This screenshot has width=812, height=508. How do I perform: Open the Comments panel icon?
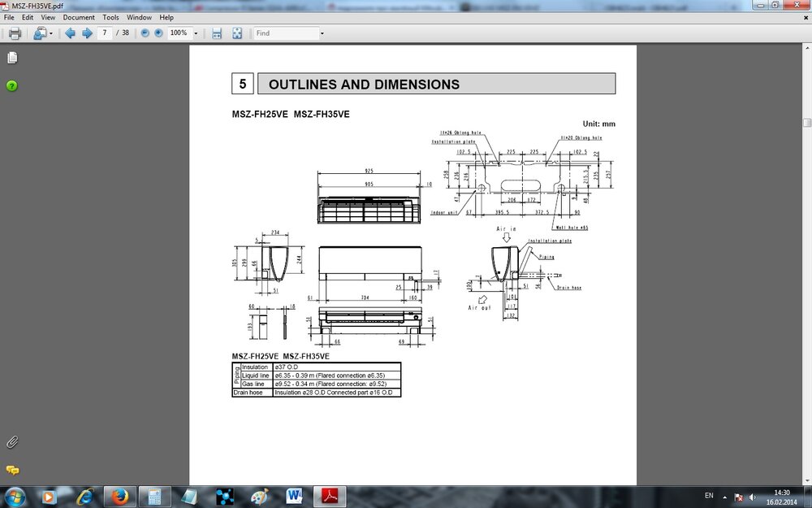(x=12, y=470)
